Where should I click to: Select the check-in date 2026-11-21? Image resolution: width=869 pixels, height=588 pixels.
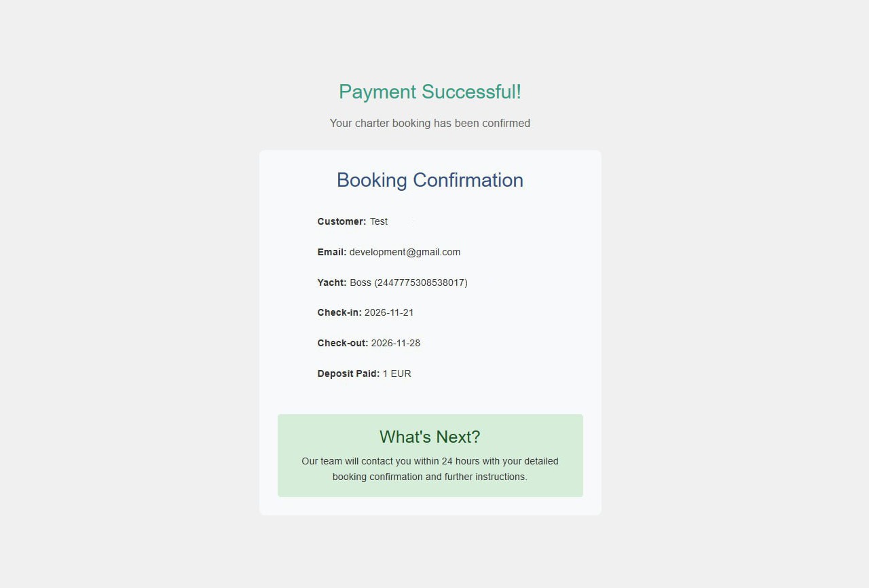click(389, 313)
